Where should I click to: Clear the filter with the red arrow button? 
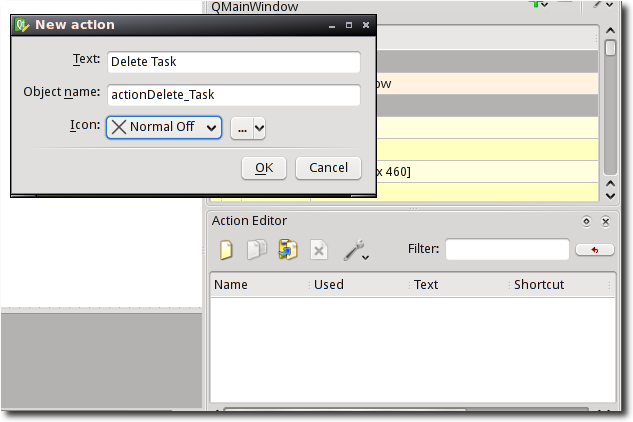click(x=595, y=250)
